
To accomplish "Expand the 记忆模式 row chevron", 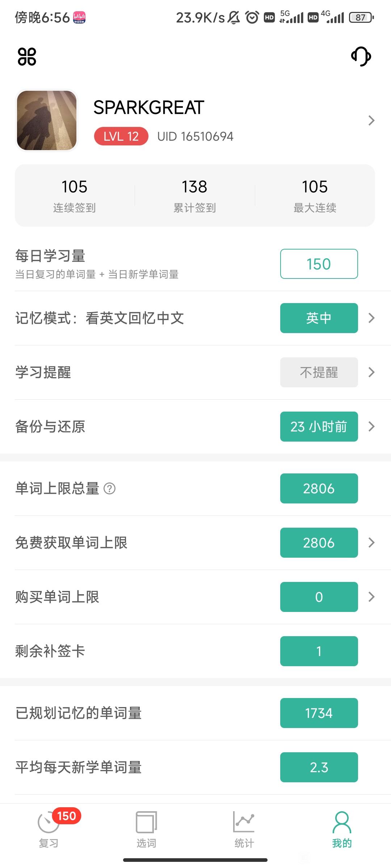I will click(371, 318).
